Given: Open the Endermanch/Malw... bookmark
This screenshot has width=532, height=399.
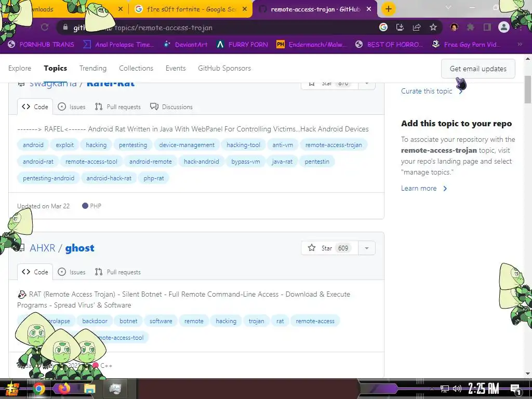Looking at the screenshot, I should coord(312,45).
